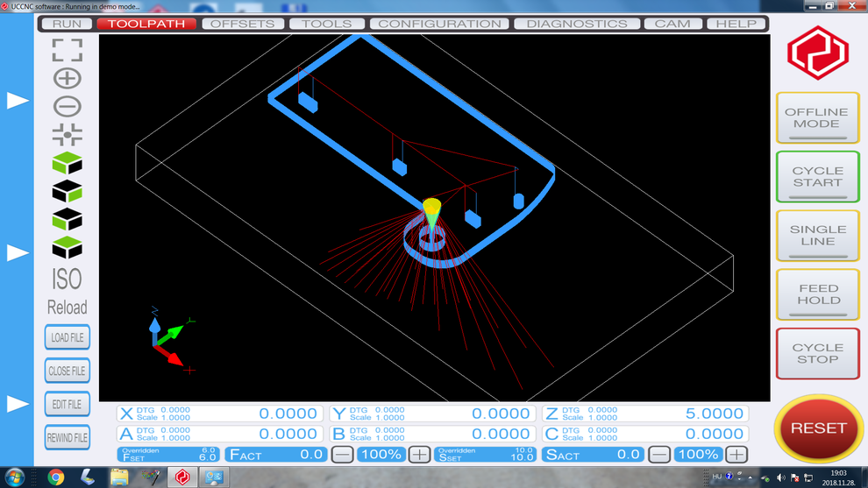The image size is (868, 488).
Task: Toggle Offline Mode
Action: [x=817, y=118]
